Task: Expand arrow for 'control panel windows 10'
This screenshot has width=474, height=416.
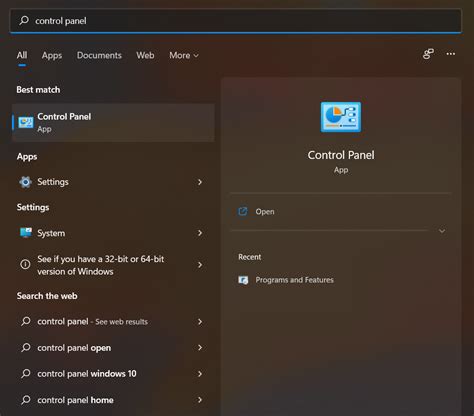Action: pos(200,374)
